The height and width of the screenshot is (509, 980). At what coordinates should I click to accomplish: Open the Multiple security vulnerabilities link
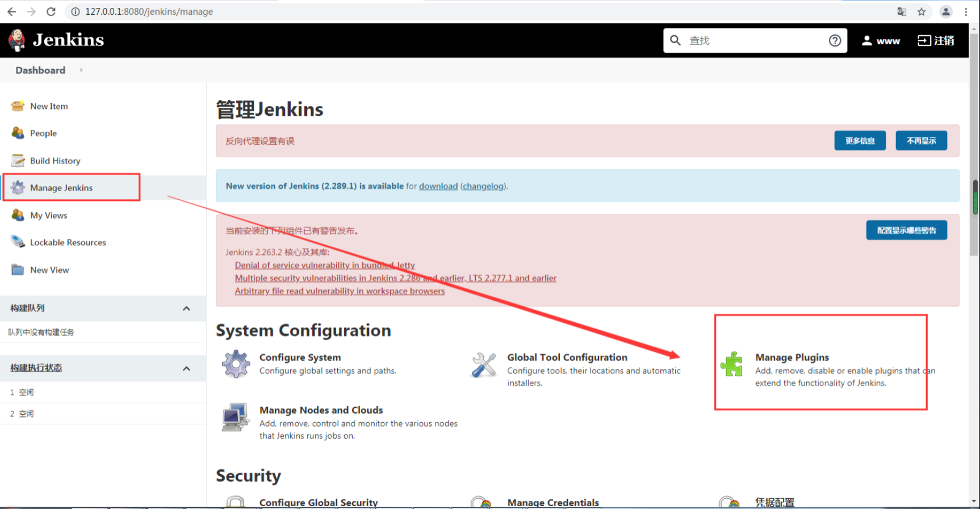pos(396,278)
